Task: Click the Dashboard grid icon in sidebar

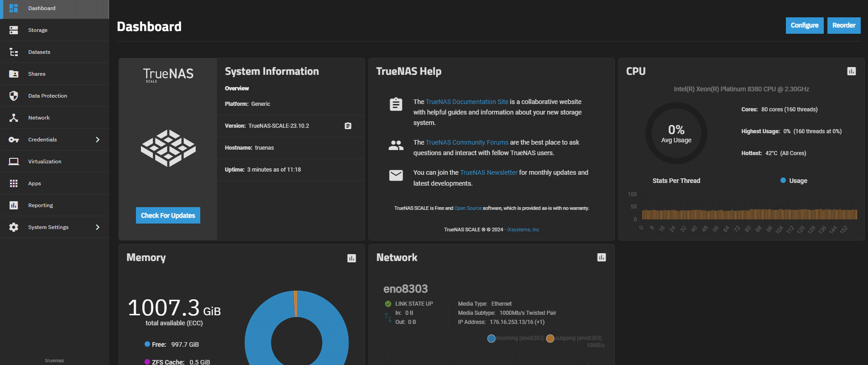Action: click(x=14, y=8)
